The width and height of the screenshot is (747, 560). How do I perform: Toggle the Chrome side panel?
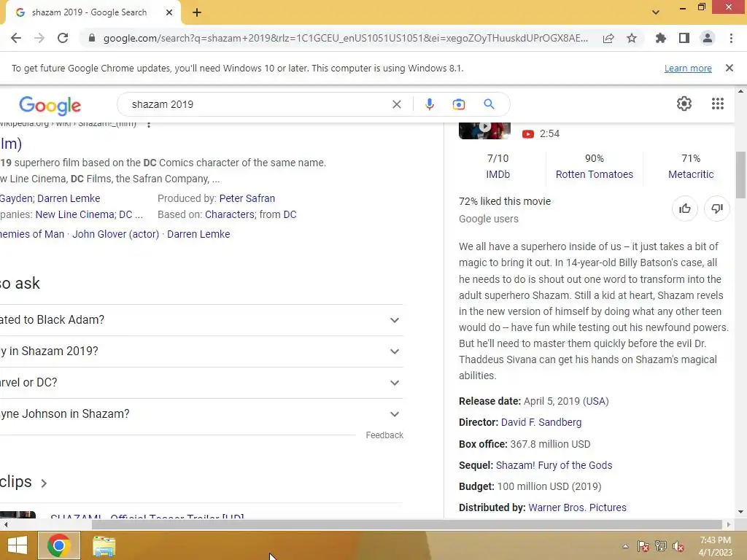[x=684, y=38]
